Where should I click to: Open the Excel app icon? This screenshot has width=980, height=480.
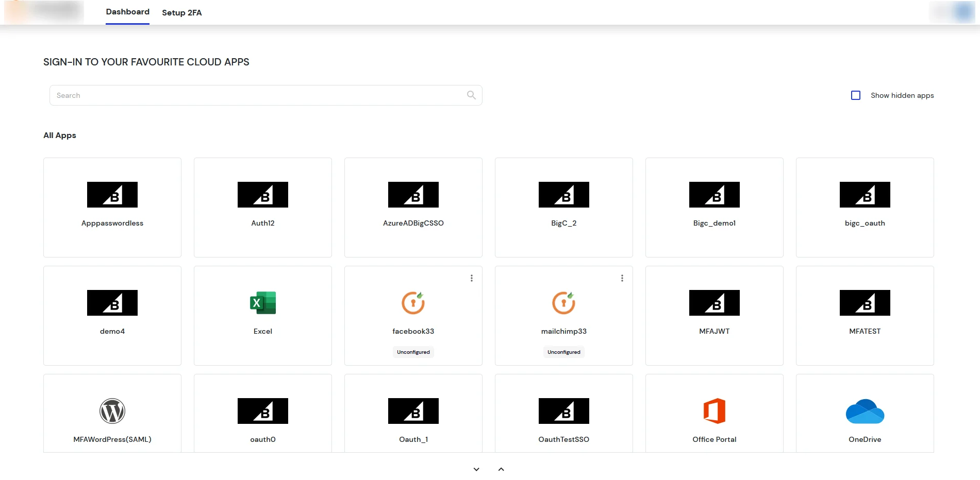point(262,303)
